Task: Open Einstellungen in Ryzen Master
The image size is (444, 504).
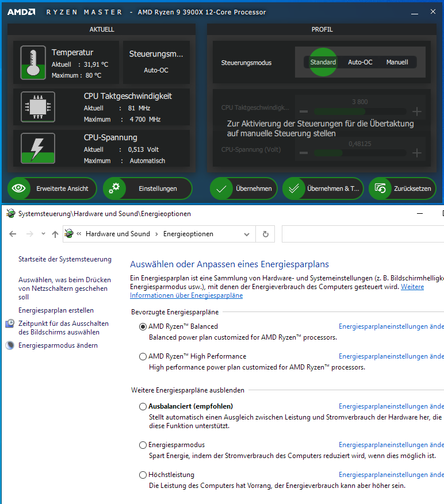Action: (x=147, y=188)
